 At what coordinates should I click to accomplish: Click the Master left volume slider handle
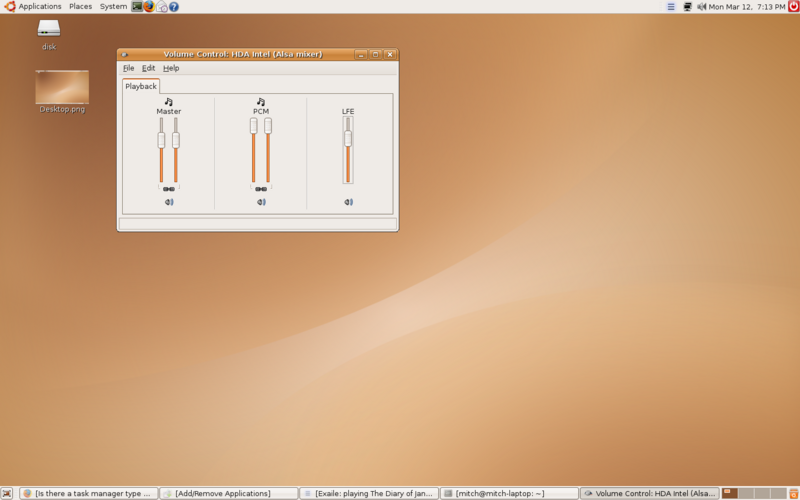(161, 140)
